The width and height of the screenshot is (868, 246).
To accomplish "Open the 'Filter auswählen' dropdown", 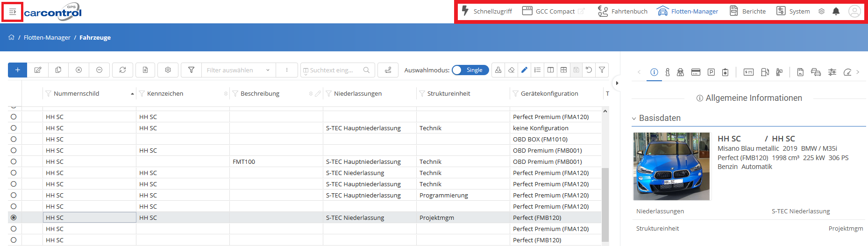I will (x=238, y=70).
